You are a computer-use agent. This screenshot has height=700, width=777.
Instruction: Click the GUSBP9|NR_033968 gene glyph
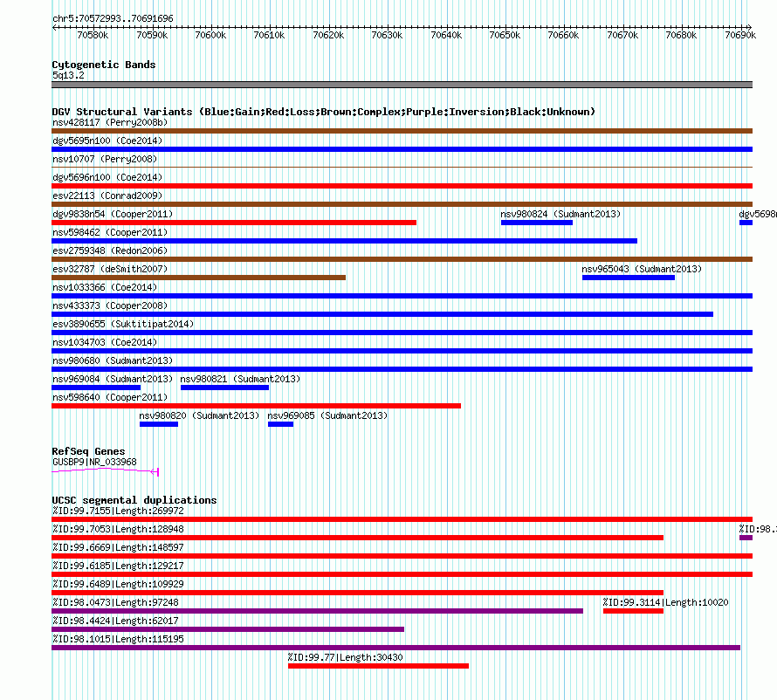105,471
